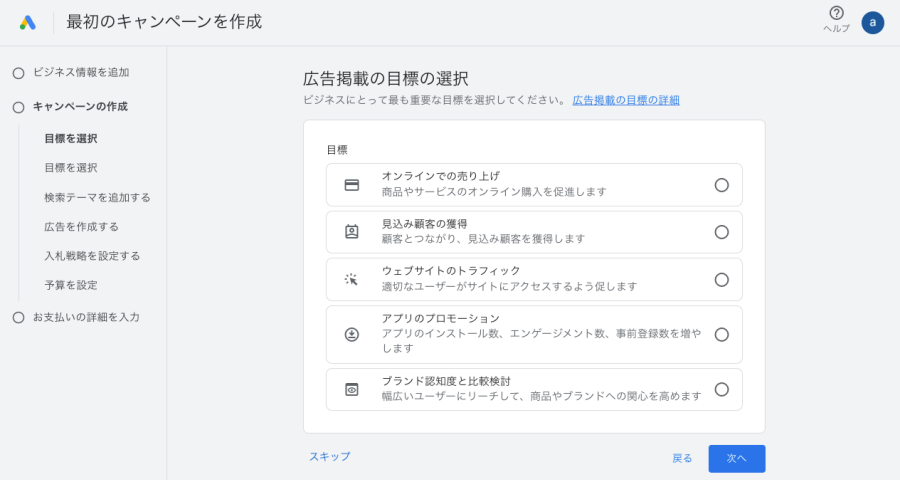Click the contact icon for 見込み顧客の獲得
900x480 pixels.
(x=351, y=232)
